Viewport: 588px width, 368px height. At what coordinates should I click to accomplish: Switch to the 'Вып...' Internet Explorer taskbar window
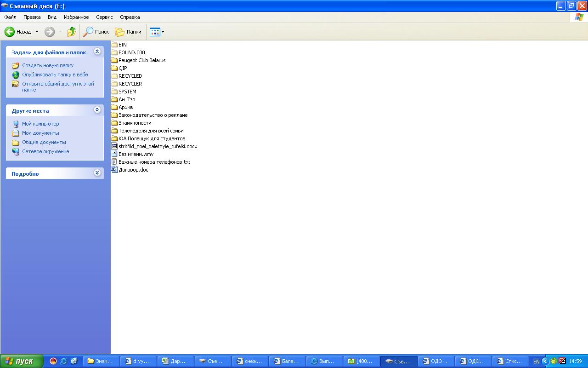click(x=325, y=361)
